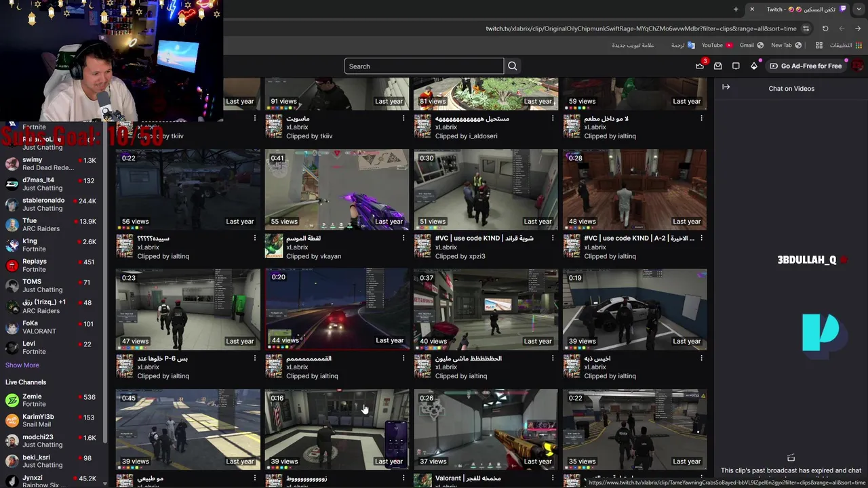Collapse the Chat on Videos panel arrow

[726, 87]
